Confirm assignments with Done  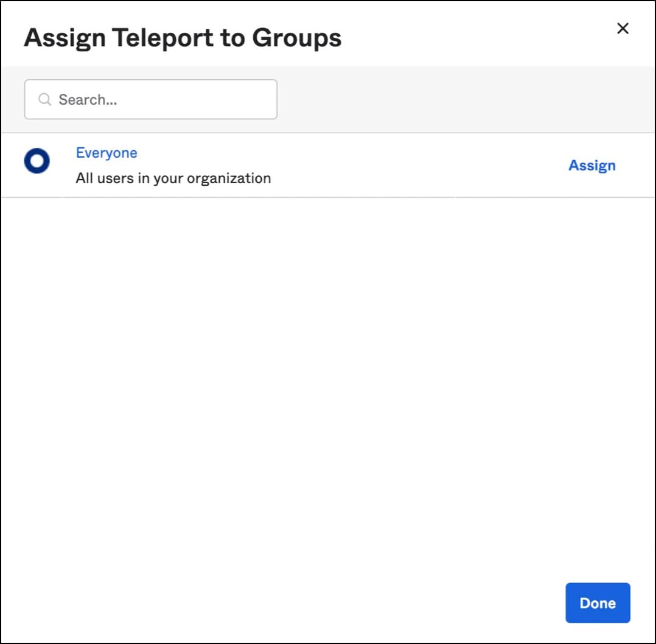point(598,603)
